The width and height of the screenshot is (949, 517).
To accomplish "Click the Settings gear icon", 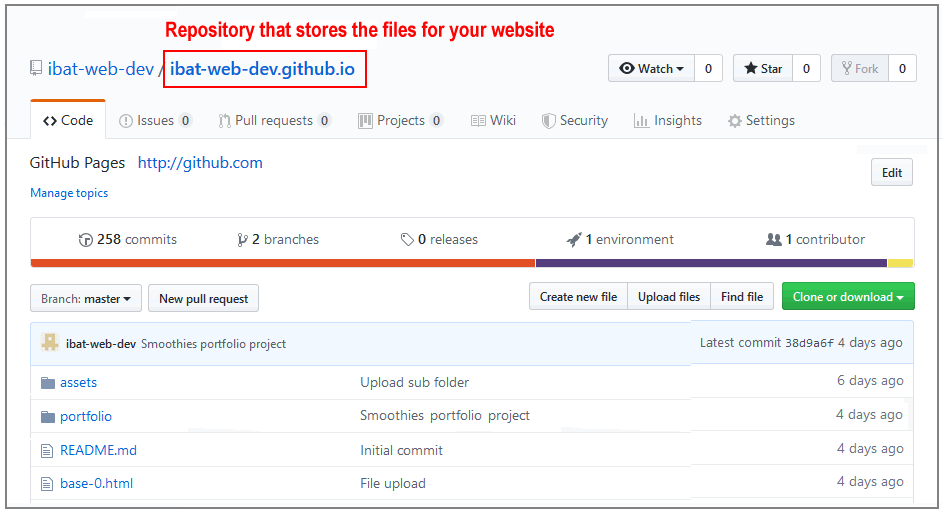I will click(x=735, y=121).
